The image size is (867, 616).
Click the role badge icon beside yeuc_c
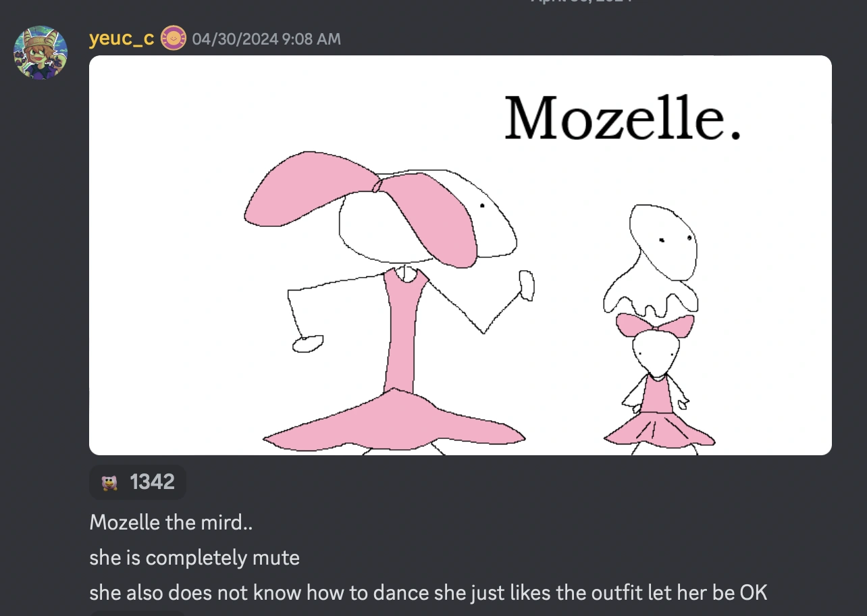[x=174, y=38]
